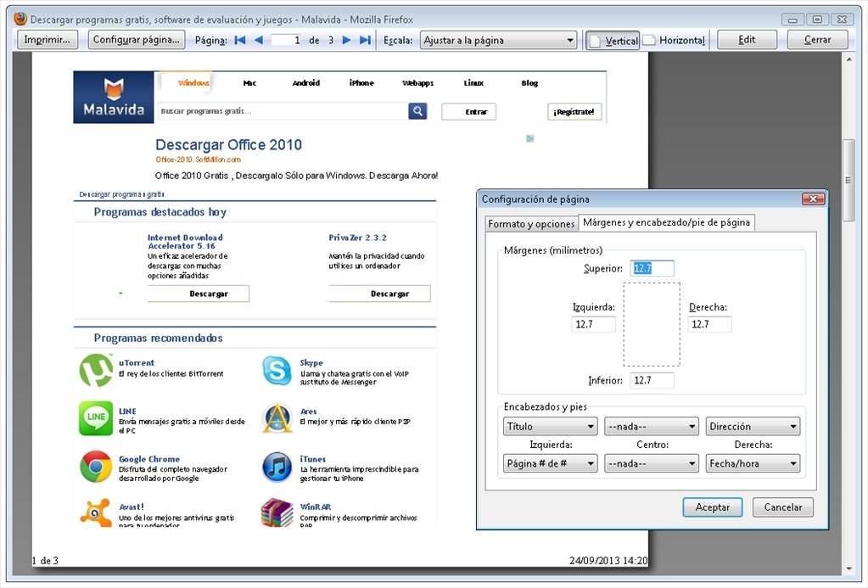Click the LINE app icon

96,418
